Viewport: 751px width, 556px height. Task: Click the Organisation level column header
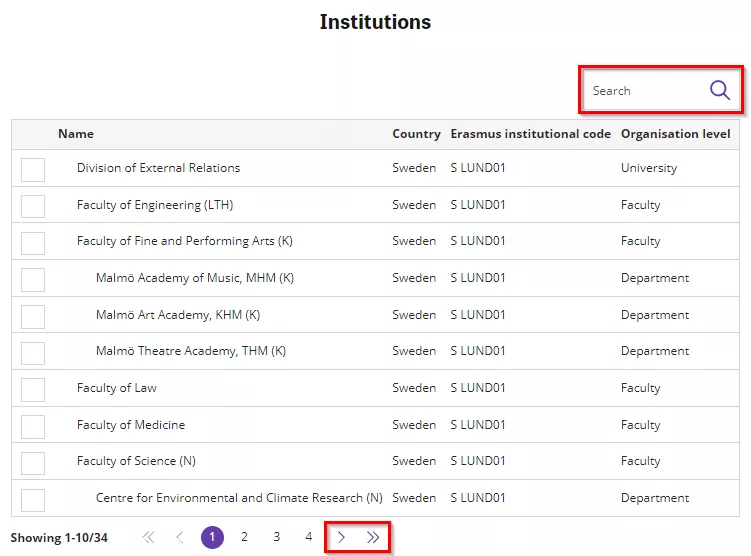675,134
